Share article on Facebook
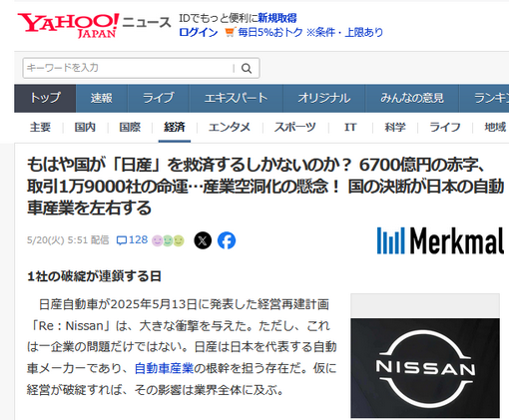This screenshot has height=420, width=509. [x=227, y=240]
